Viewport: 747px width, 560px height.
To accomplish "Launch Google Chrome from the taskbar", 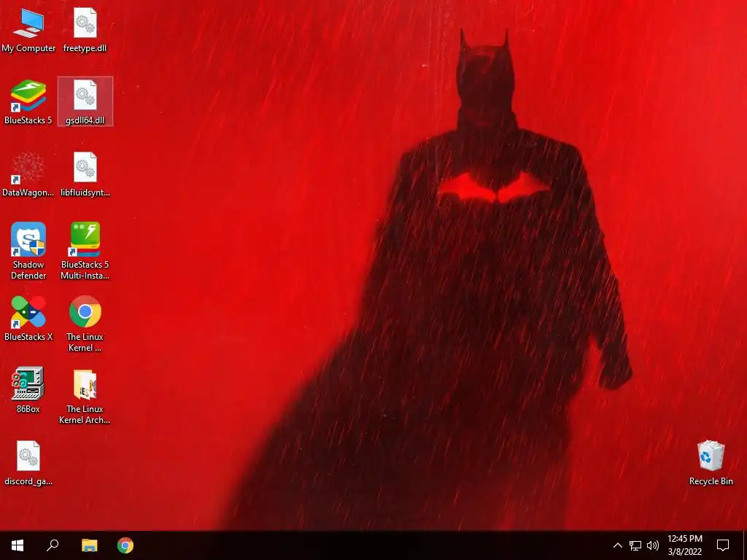I will (125, 545).
